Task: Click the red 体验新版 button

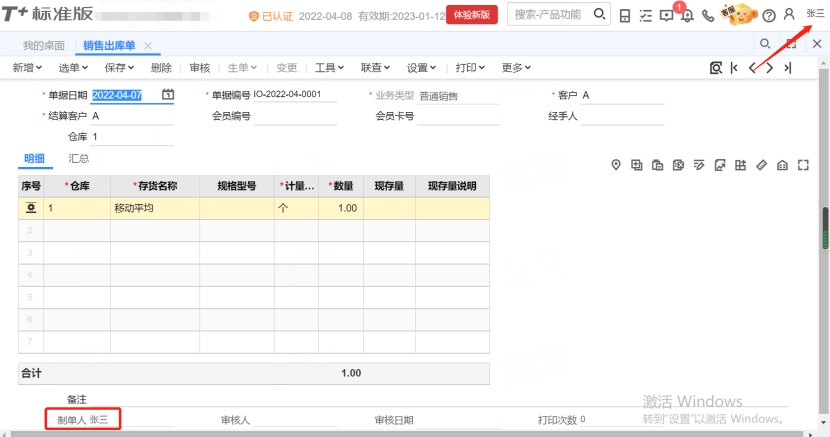Action: click(472, 15)
